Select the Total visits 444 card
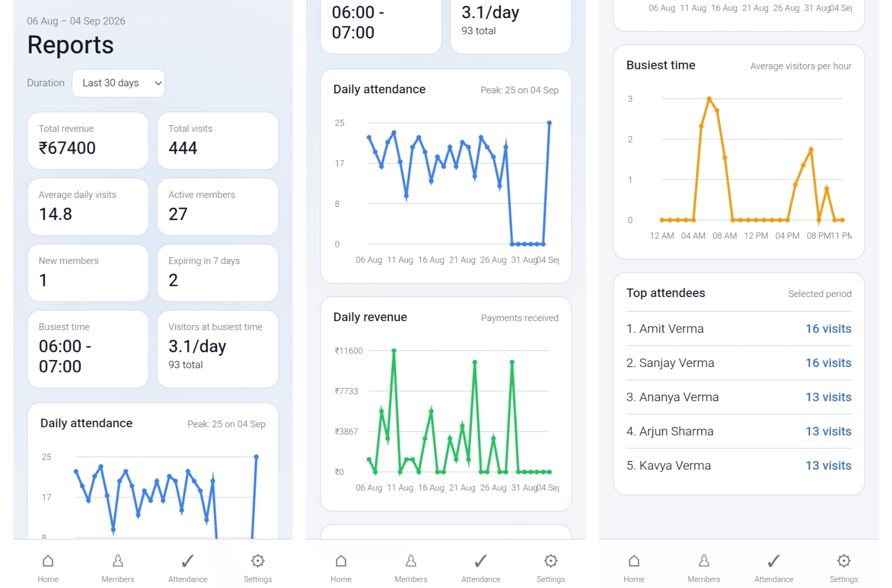The height and width of the screenshot is (588, 892). coord(218,141)
